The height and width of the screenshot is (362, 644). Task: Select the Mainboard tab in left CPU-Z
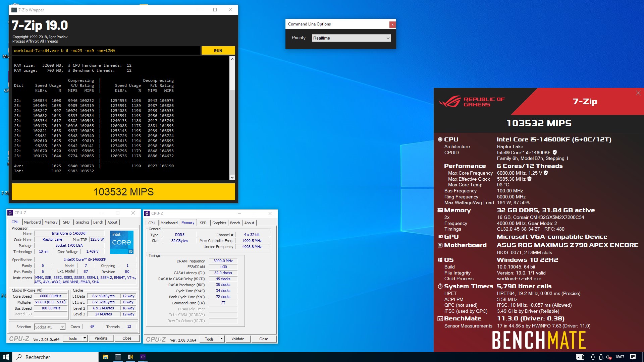[32, 222]
